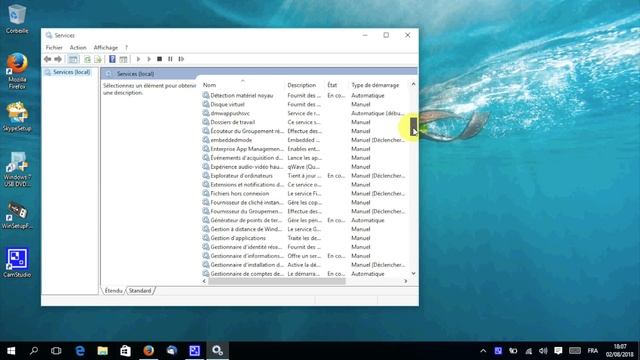Screen dimensions: 640x360
Task: Click the horizontal scrollbar right arrow
Action: click(x=405, y=281)
